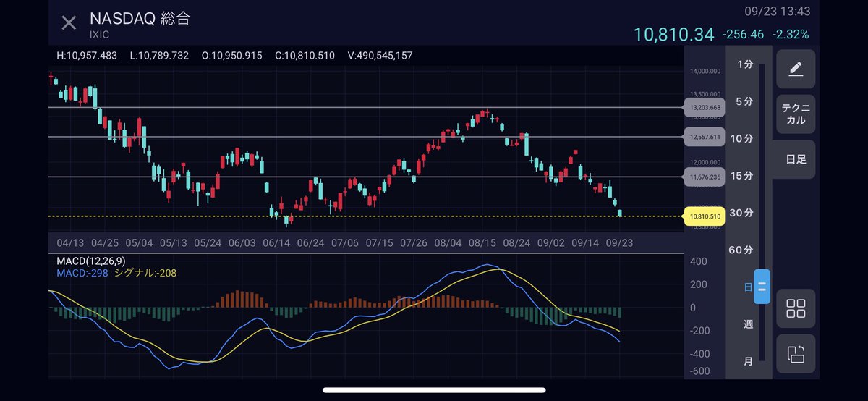Tap the C:10,810.510 close value
This screenshot has width=868, height=401.
point(305,55)
